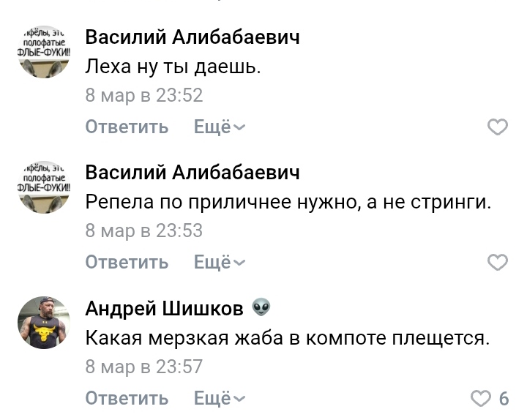
Task: Open Василий Алибабаевич profile from first comment name
Action: (x=193, y=37)
